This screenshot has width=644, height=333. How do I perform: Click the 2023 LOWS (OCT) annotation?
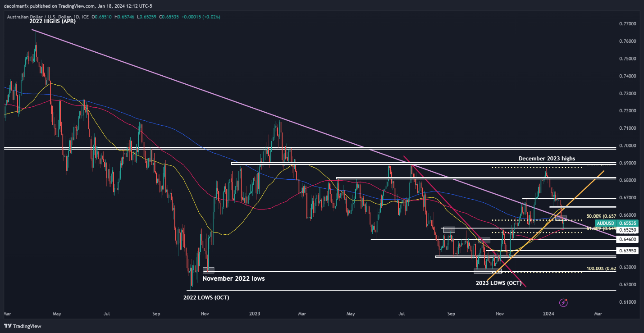tap(499, 283)
